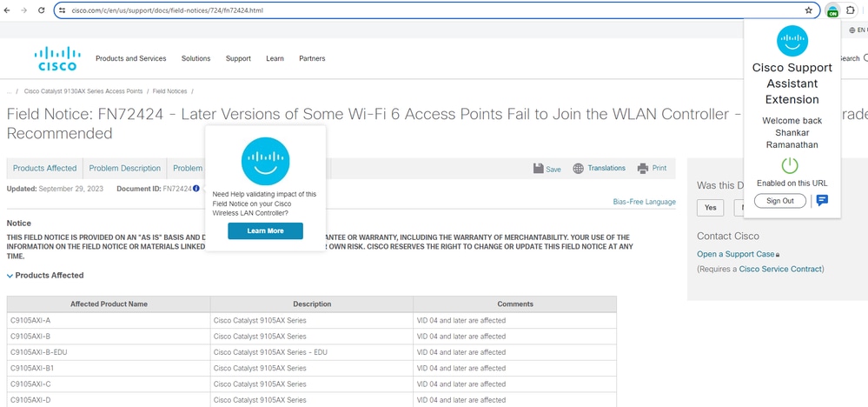Toggle extension power icon for this URL
The height and width of the screenshot is (407, 868).
coord(790,165)
